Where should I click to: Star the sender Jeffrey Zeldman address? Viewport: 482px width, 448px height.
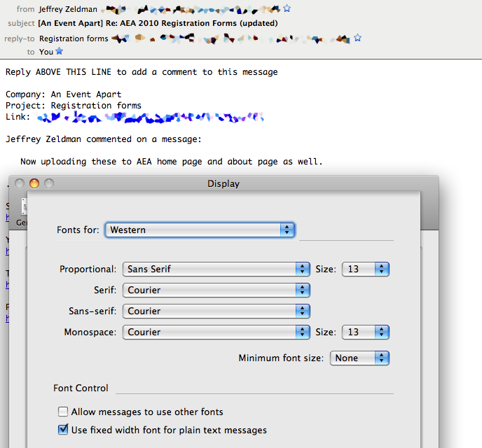click(x=287, y=8)
